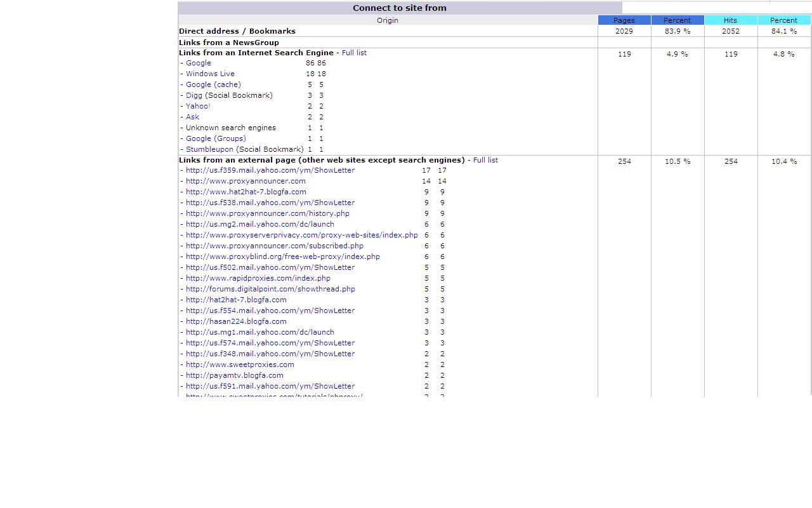
Task: Open the Stumbleupon link
Action: point(209,149)
